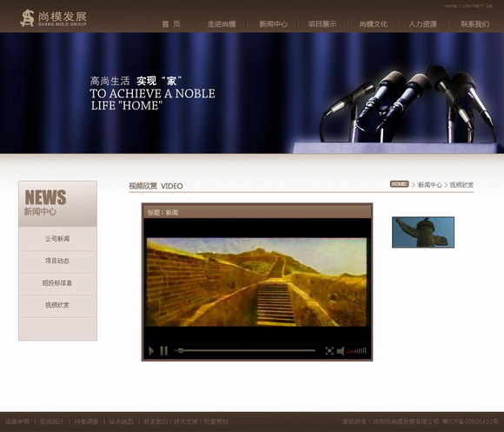Click the Shang Mold Group logo

point(53,18)
